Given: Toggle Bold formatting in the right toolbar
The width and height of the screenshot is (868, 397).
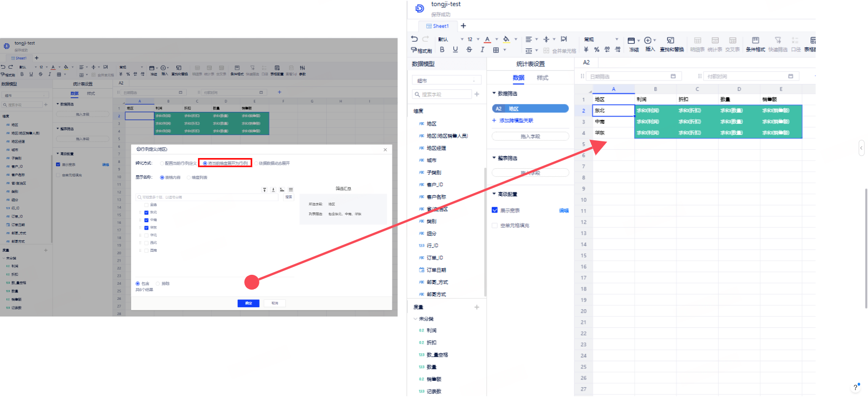Looking at the screenshot, I should (x=442, y=50).
